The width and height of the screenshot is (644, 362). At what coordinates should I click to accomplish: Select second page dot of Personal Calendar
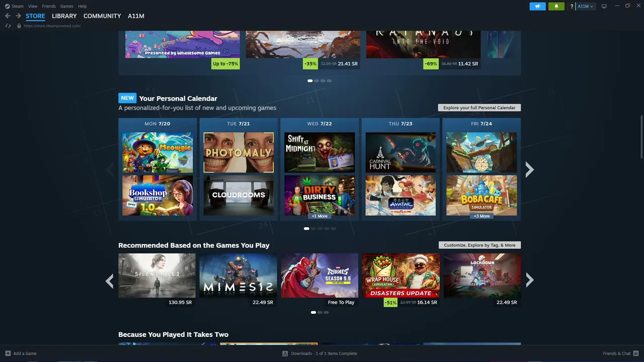[313, 229]
